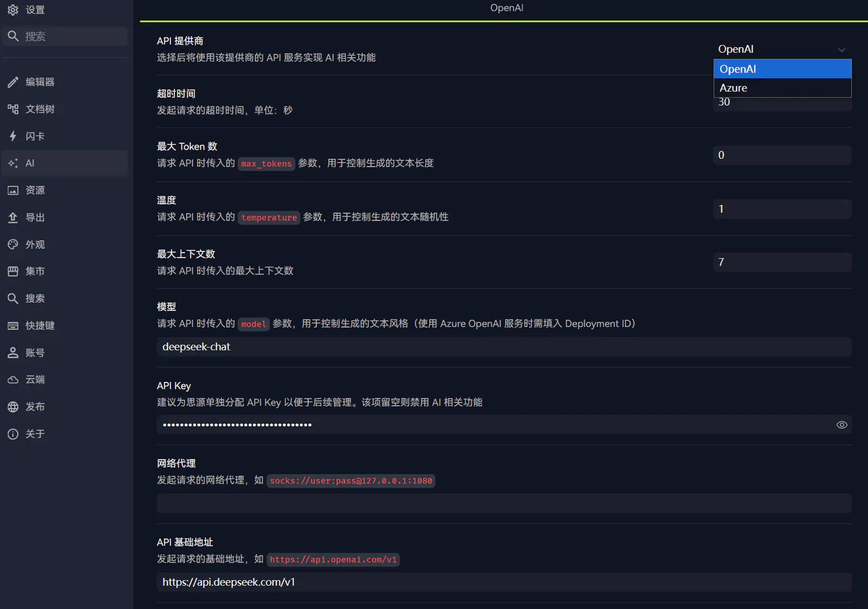Open the 外观 appearance settings

[x=34, y=244]
